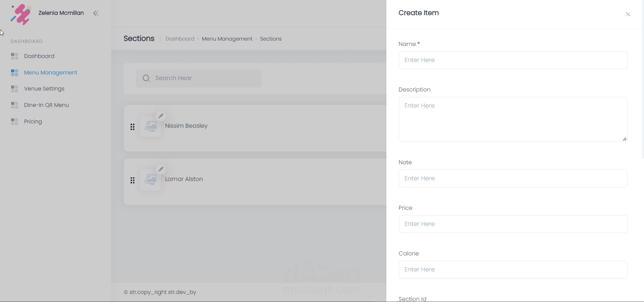Click Menu Management breadcrumb link

point(227,39)
